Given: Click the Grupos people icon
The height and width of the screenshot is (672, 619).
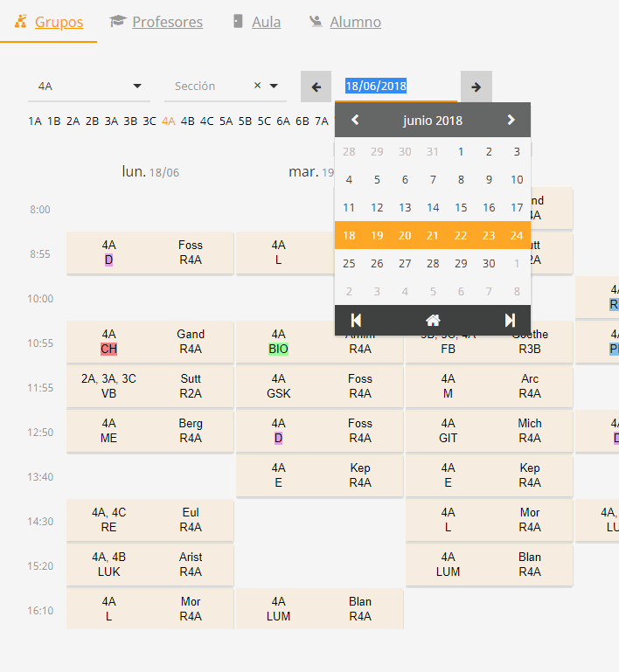Looking at the screenshot, I should point(21,21).
